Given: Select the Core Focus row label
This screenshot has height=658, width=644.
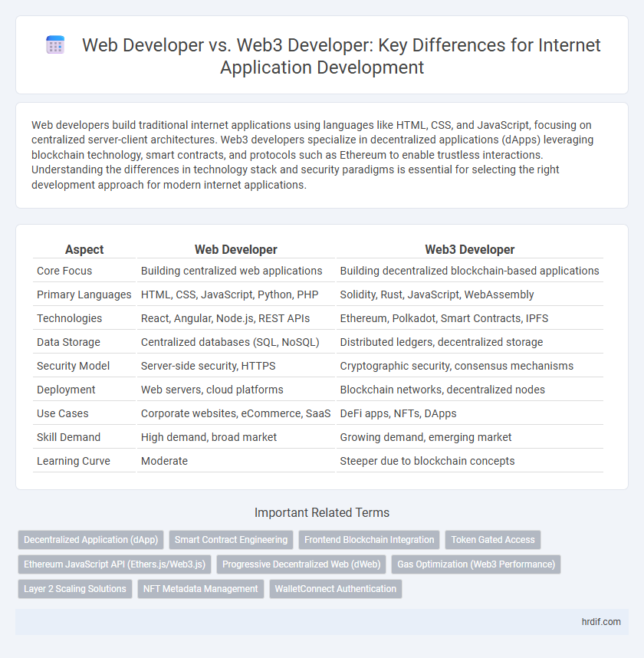Looking at the screenshot, I should (x=64, y=271).
